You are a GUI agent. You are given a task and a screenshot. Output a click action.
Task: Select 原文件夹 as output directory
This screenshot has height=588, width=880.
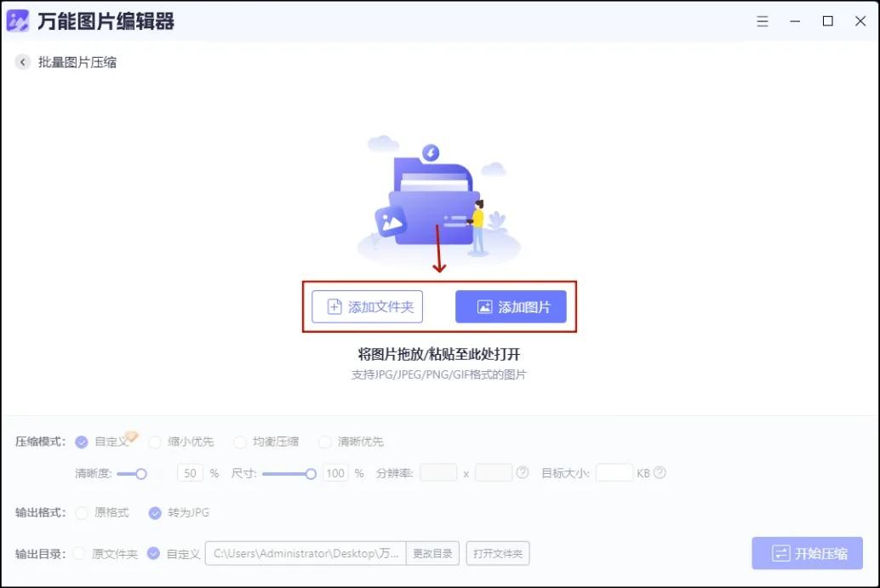[79, 554]
